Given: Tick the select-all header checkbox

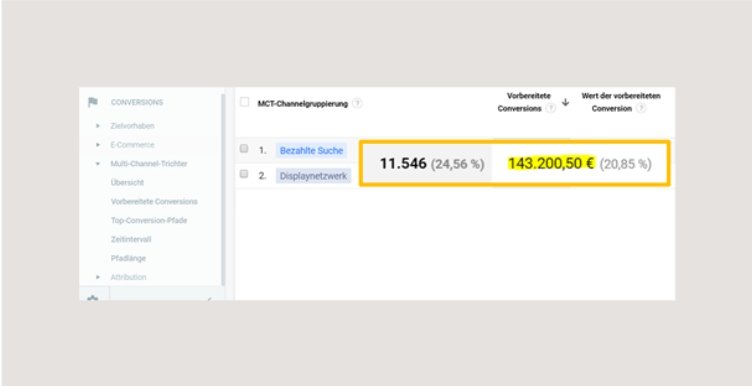Looking at the screenshot, I should pyautogui.click(x=245, y=102).
